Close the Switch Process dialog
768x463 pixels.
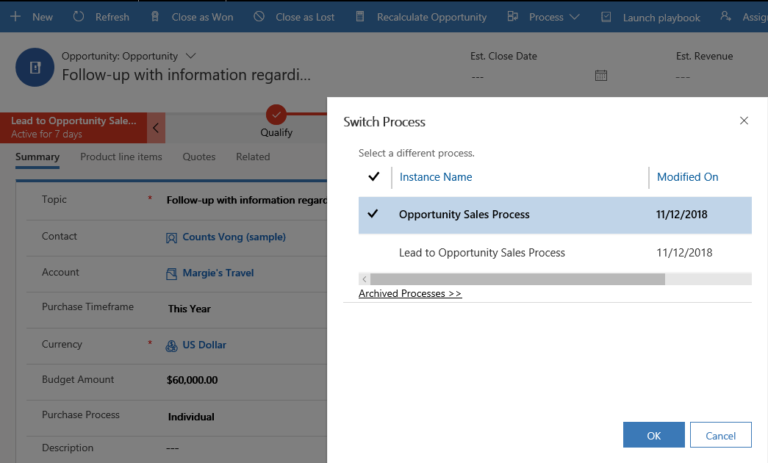click(743, 121)
